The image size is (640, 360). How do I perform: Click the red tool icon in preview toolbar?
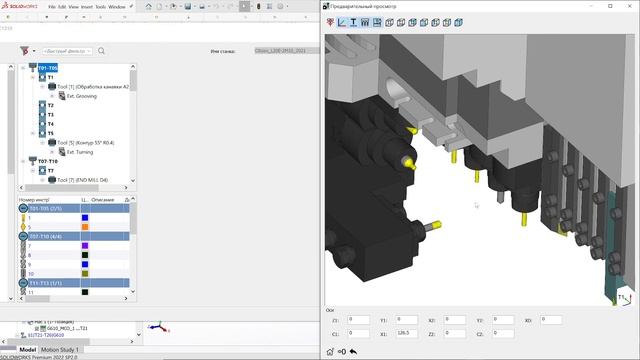click(330, 22)
